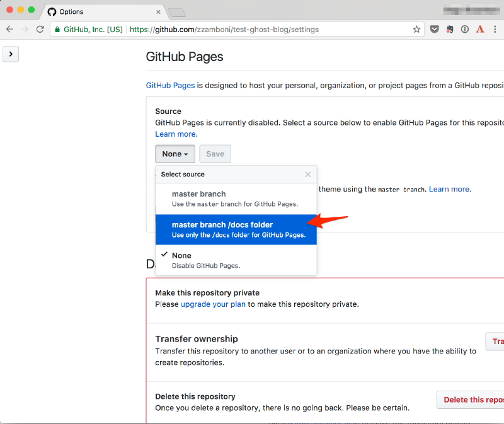Click the grayed Save button

click(215, 154)
